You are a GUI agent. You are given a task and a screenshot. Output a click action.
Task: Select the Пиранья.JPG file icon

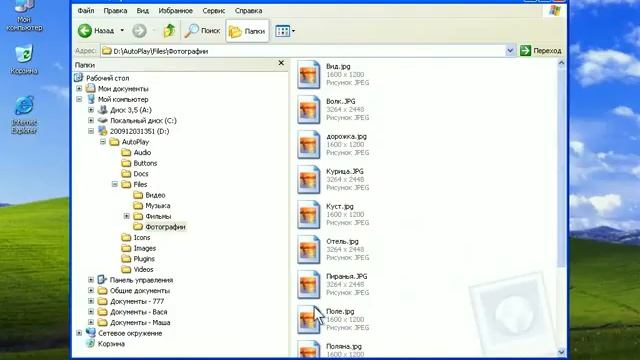[x=309, y=284]
